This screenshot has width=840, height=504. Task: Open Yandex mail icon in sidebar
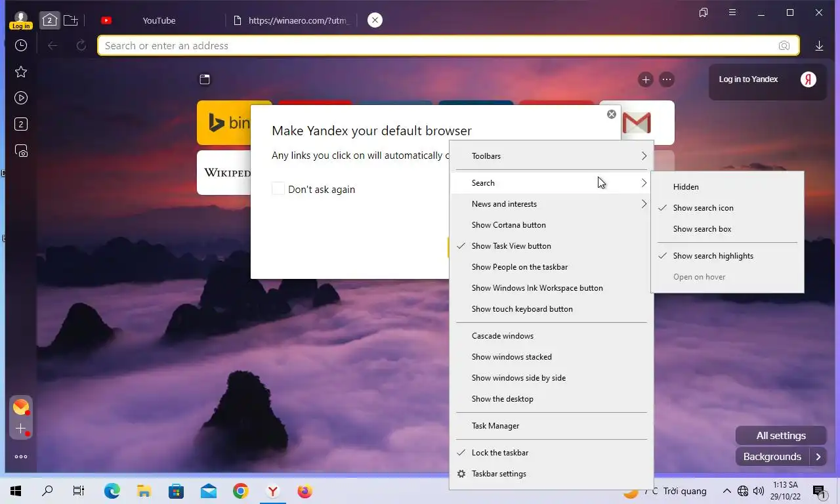tap(21, 407)
